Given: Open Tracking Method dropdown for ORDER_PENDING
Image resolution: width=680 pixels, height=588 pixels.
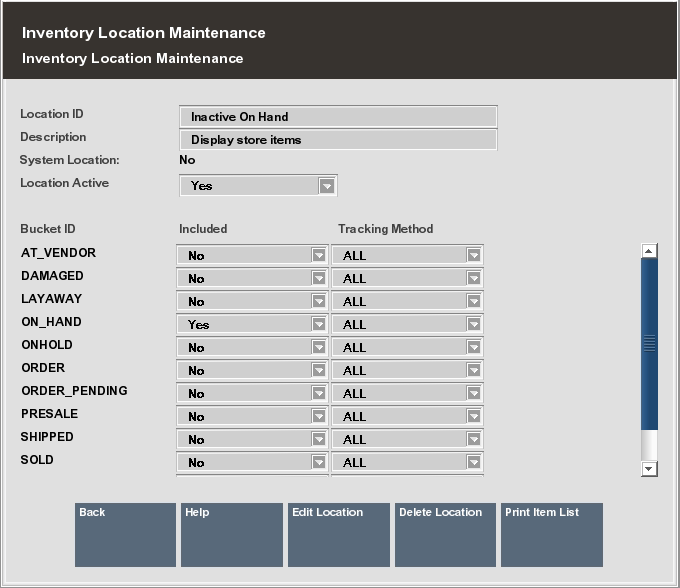Looking at the screenshot, I should pos(407,393).
